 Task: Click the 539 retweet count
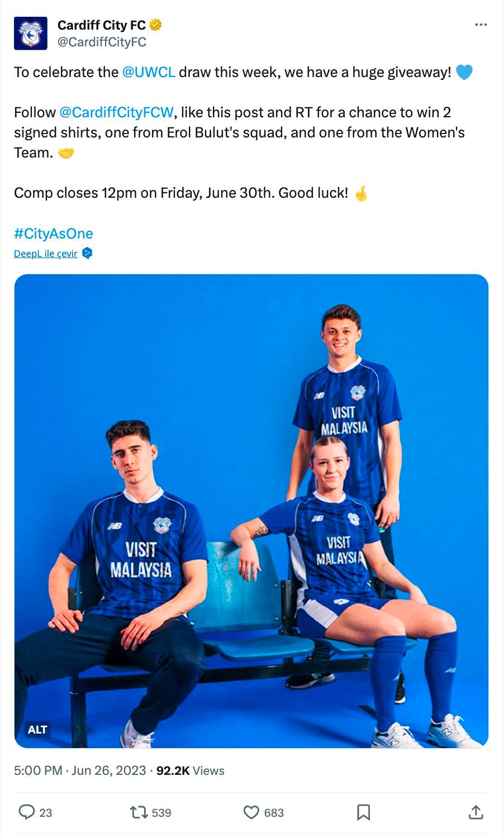click(161, 812)
